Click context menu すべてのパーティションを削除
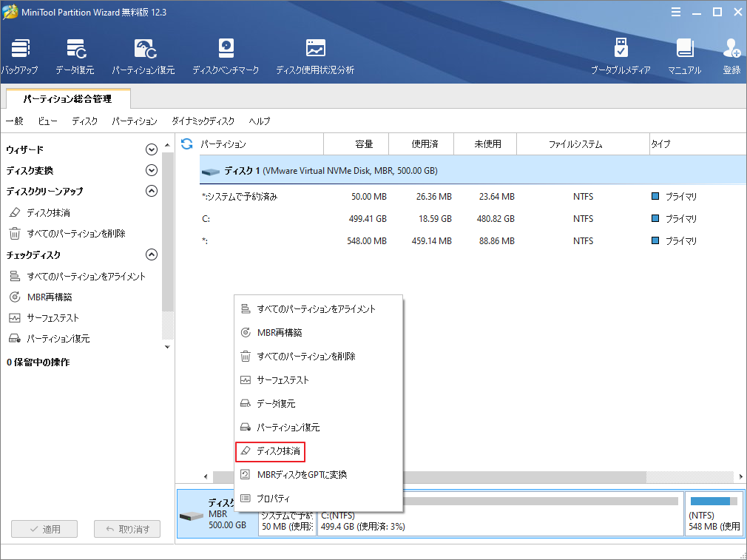Screen dimensions: 747x560 tap(318, 357)
